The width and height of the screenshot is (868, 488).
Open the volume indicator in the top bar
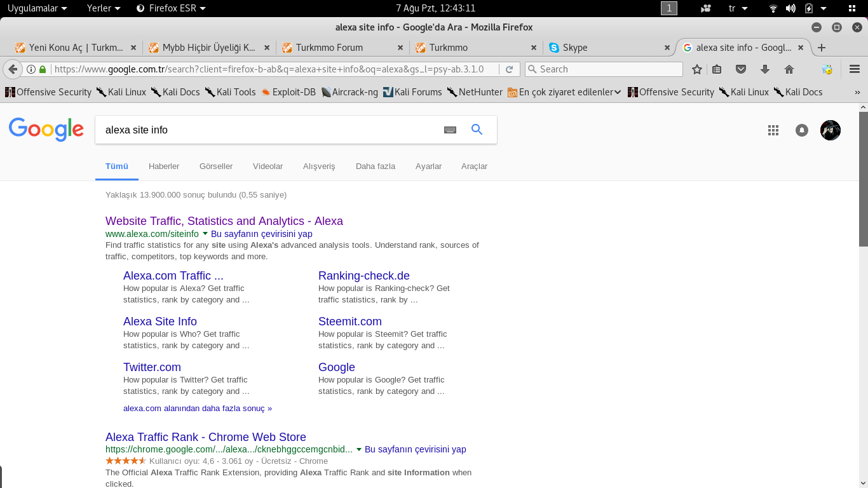790,8
